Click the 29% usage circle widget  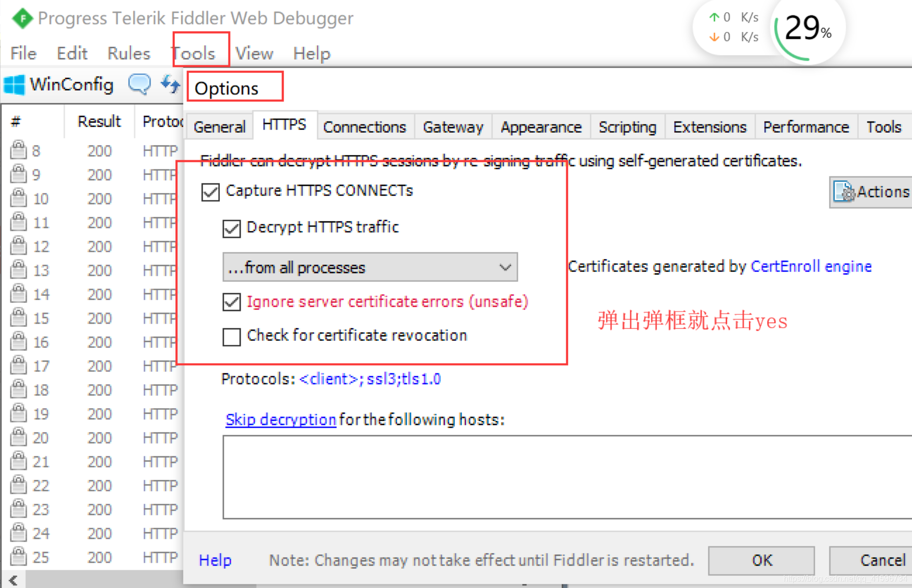click(808, 29)
